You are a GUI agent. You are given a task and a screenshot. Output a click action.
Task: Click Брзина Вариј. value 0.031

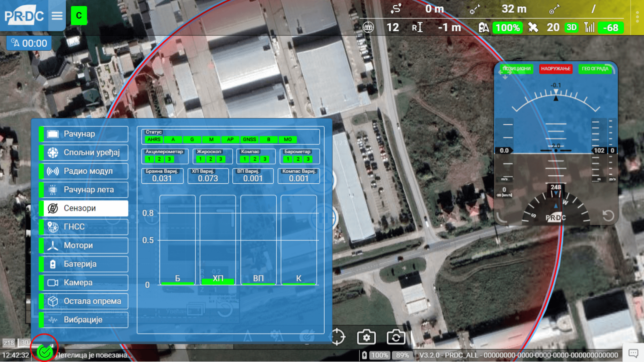(x=162, y=179)
